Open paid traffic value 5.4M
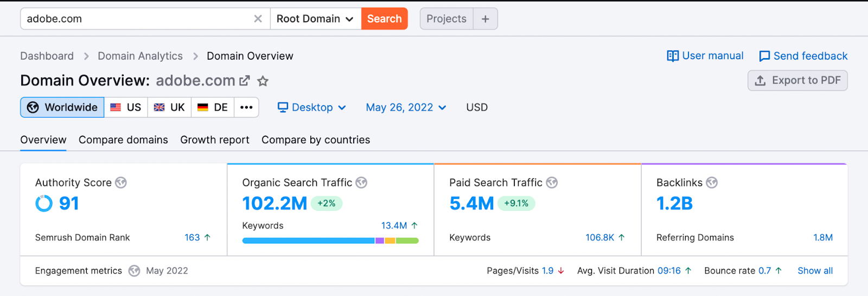This screenshot has width=868, height=296. tap(471, 203)
